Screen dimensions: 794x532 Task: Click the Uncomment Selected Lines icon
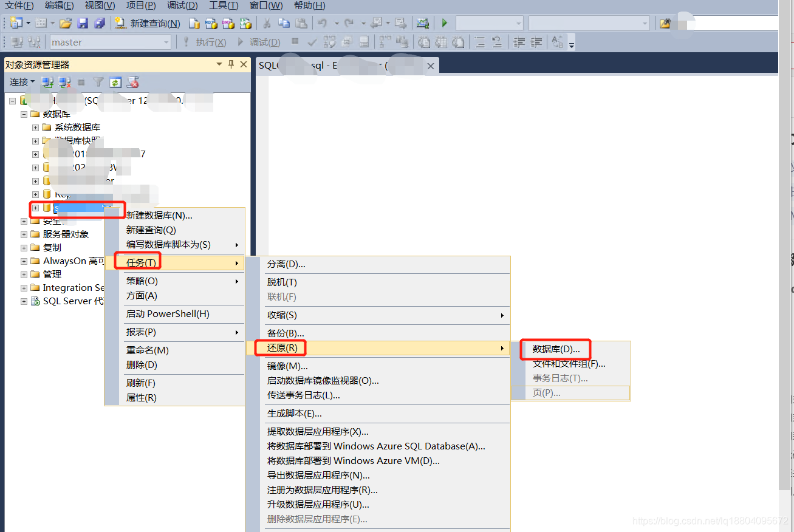click(x=497, y=42)
